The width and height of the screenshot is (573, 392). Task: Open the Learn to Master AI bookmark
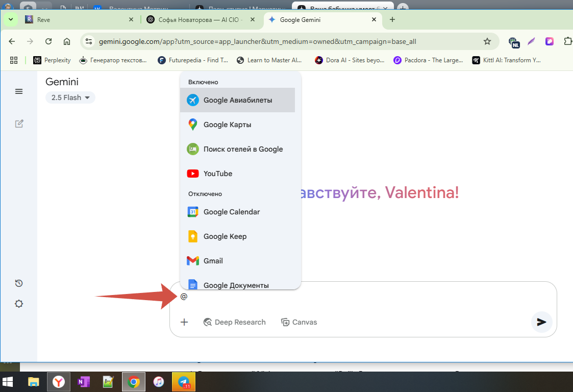(269, 60)
